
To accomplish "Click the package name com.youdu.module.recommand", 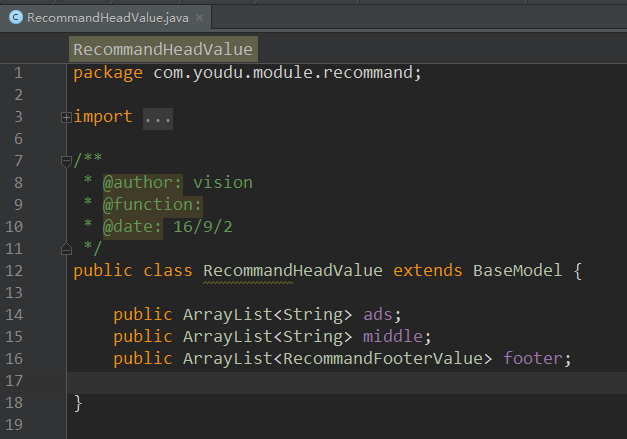I will point(287,72).
